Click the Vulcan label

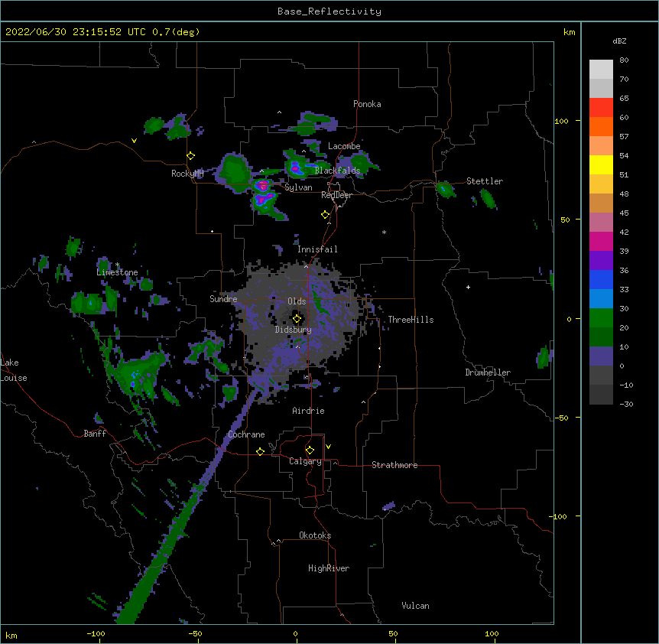click(x=415, y=606)
